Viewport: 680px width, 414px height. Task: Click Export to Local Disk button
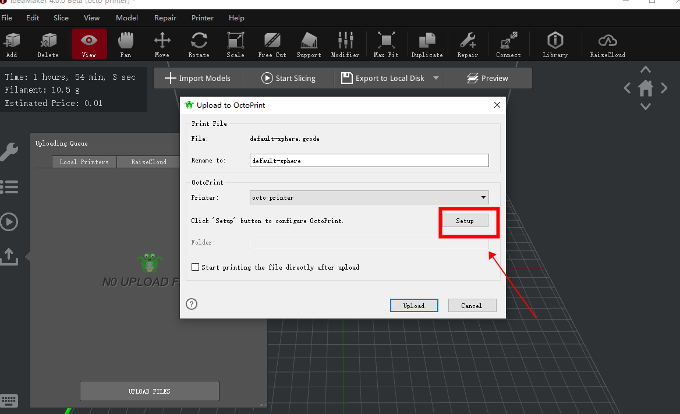[x=382, y=78]
